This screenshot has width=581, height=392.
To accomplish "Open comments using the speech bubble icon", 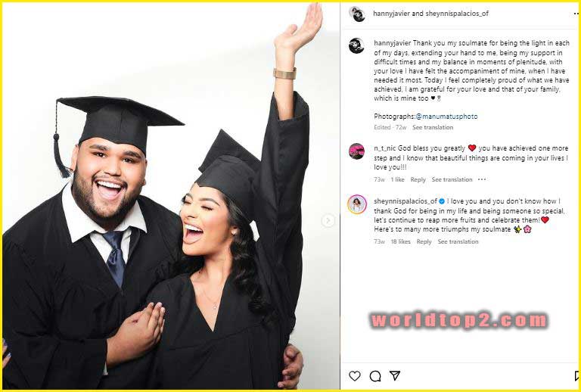I will pos(375,376).
